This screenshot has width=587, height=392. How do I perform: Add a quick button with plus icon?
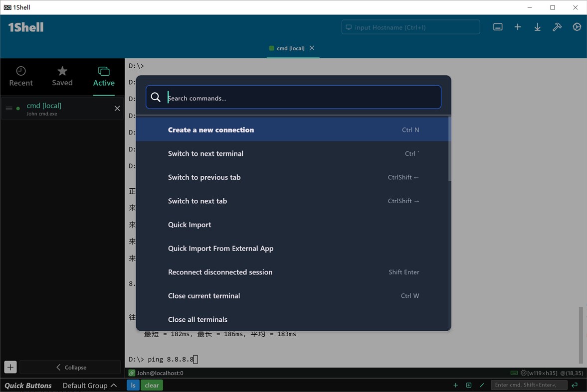point(456,385)
